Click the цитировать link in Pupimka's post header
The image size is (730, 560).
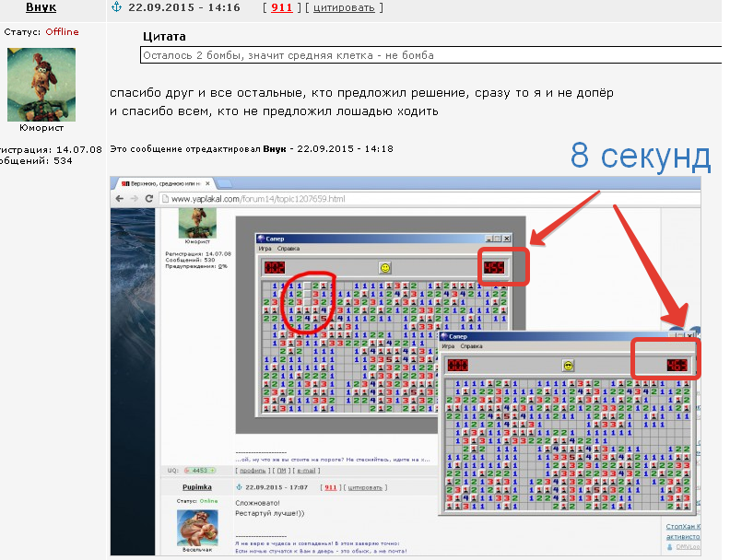tap(365, 487)
